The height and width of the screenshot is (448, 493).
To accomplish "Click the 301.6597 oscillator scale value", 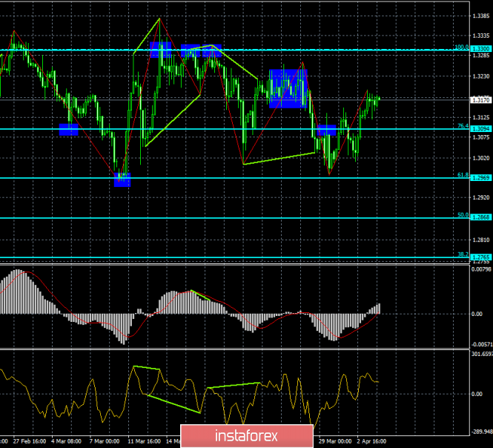I will pos(481,354).
